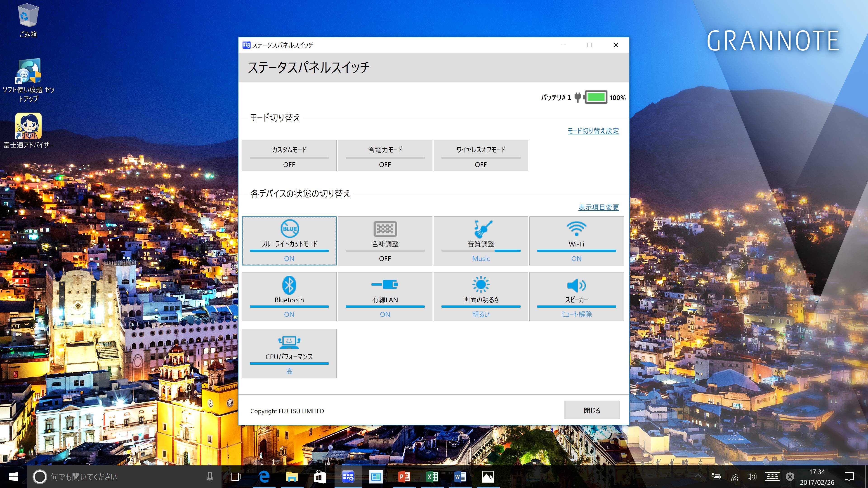Enable ワイヤレスオフモード wireless off mode

click(481, 156)
